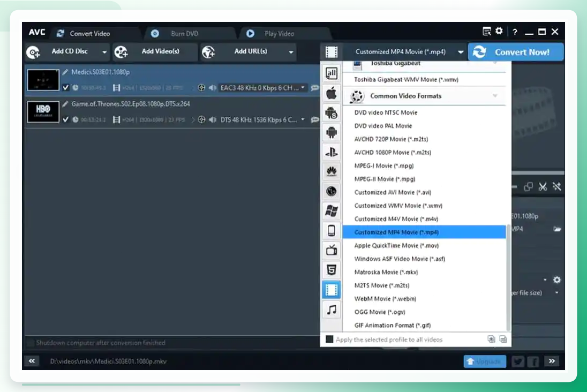
Task: Click Convert Now! button
Action: (x=516, y=52)
